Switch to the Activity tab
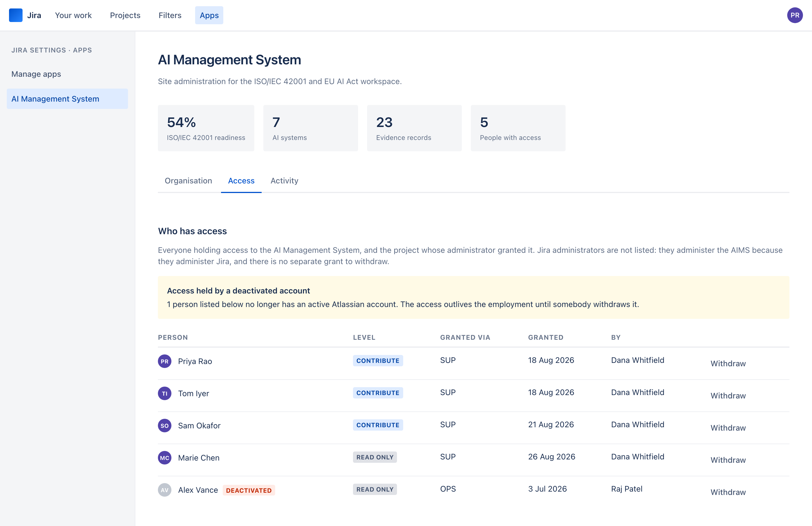This screenshot has width=812, height=526. (284, 181)
